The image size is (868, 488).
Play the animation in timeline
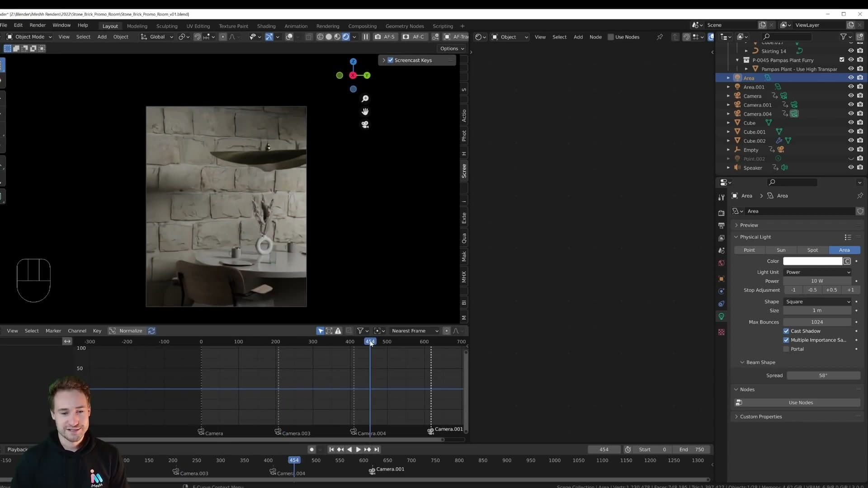tap(358, 450)
